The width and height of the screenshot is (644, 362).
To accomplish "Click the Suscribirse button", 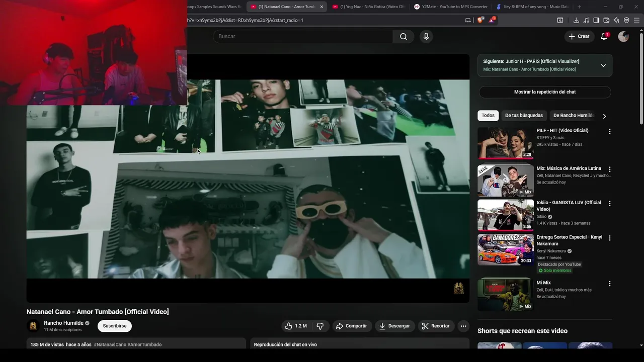I will (x=115, y=326).
